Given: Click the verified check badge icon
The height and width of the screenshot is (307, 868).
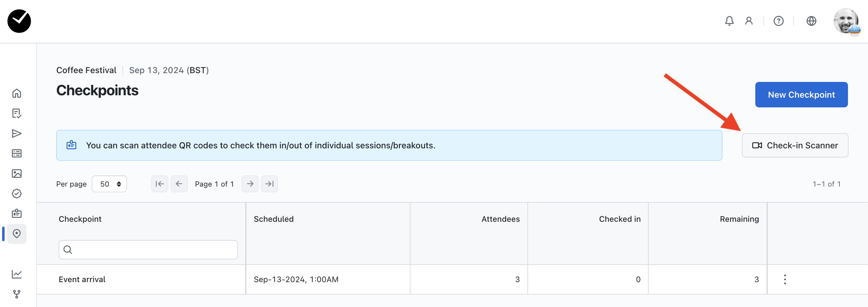Looking at the screenshot, I should (16, 194).
